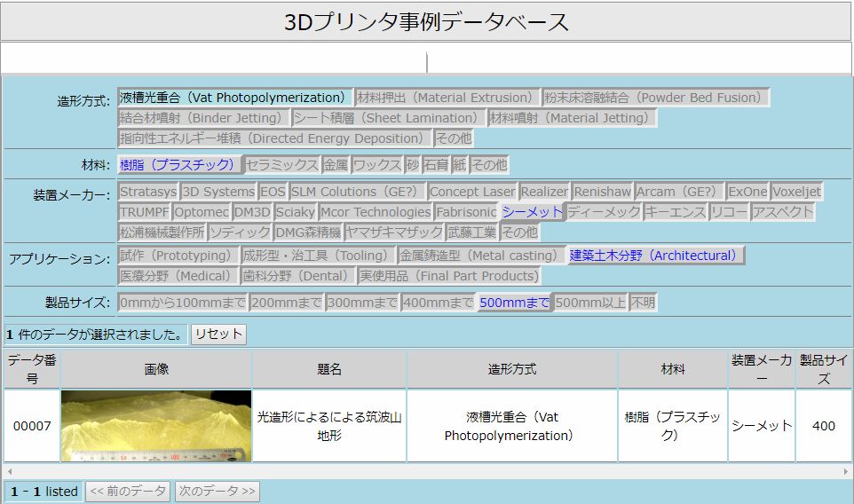
Task: Select the 金属 material filter
Action: 335,164
